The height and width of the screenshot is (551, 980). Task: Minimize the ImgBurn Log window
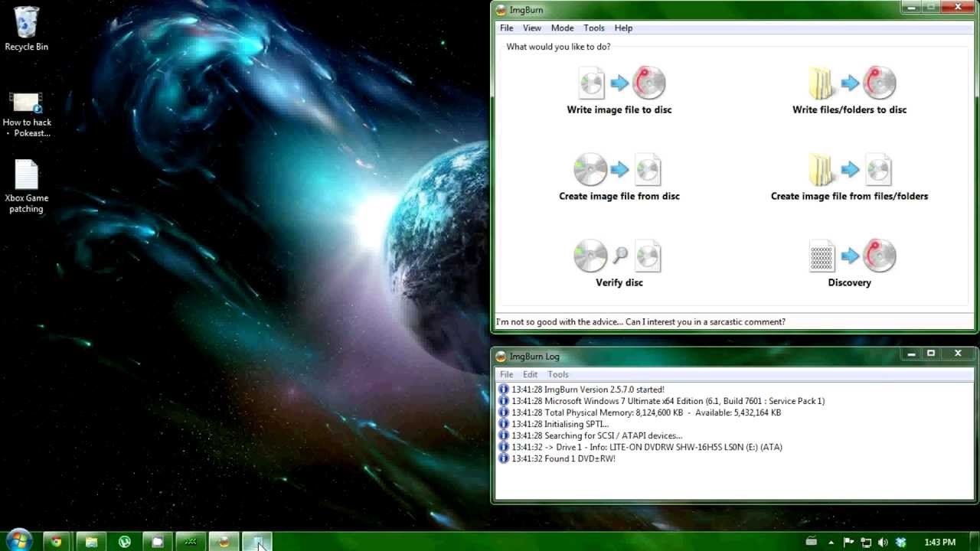911,354
